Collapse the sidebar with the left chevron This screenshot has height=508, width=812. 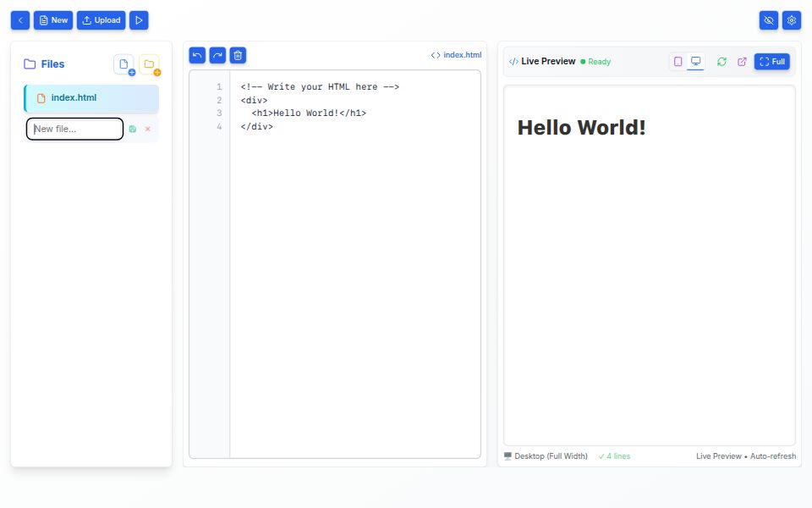tap(19, 19)
